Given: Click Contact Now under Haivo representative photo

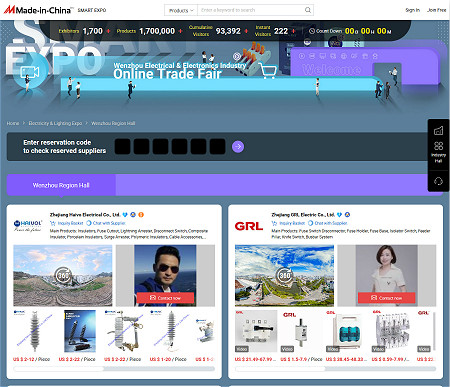Looking at the screenshot, I should (x=165, y=298).
